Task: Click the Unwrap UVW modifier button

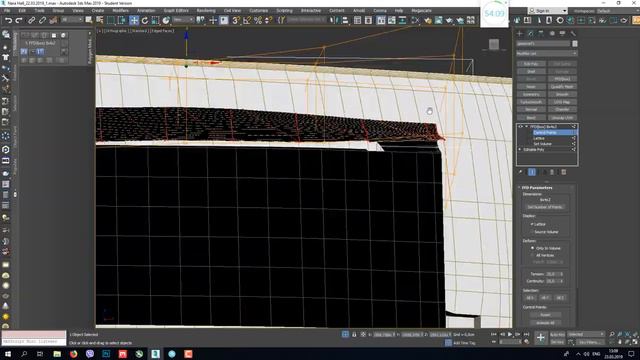Action: 562,118
